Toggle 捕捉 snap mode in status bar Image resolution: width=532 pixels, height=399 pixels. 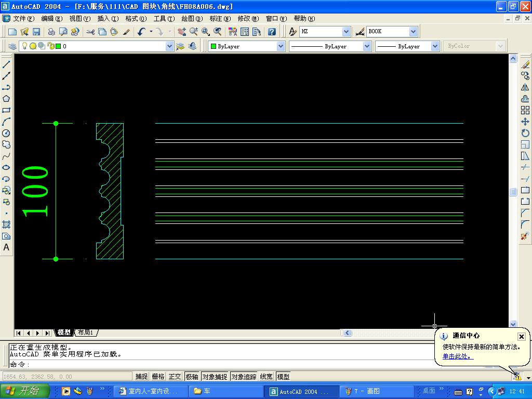coord(141,377)
